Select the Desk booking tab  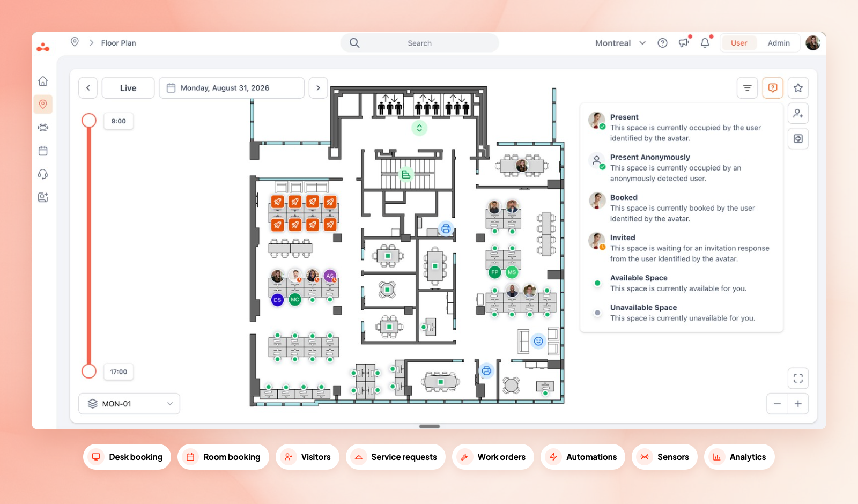coord(127,457)
